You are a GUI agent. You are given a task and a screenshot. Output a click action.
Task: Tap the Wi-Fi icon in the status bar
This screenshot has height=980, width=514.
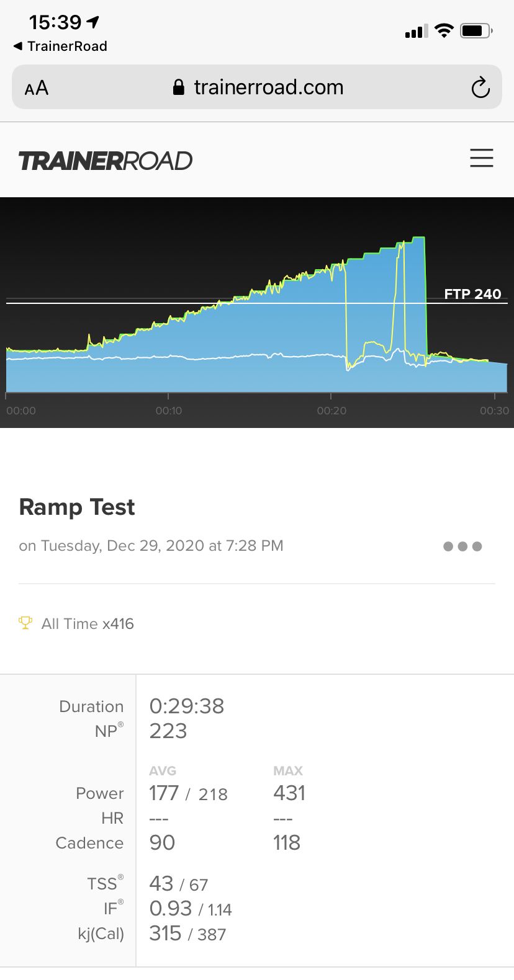point(444,30)
